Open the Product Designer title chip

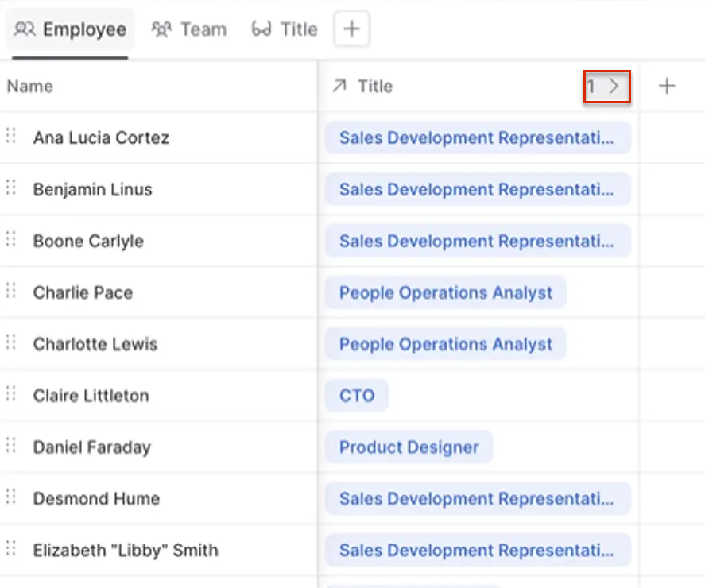coord(409,447)
